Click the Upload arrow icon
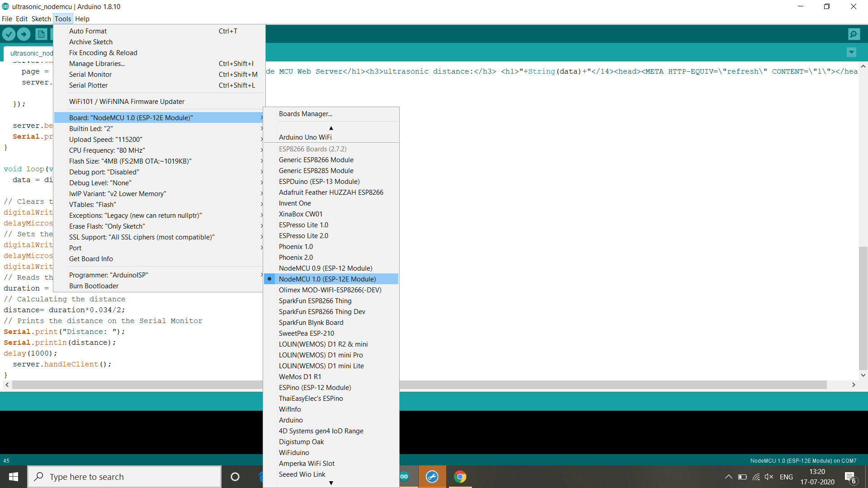Image resolution: width=868 pixels, height=488 pixels. (x=24, y=34)
